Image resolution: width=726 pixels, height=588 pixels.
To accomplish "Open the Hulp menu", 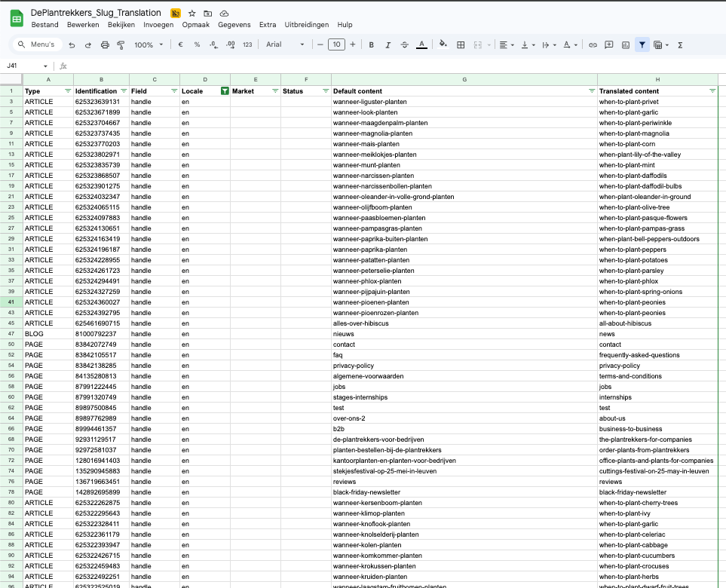I will (x=345, y=25).
